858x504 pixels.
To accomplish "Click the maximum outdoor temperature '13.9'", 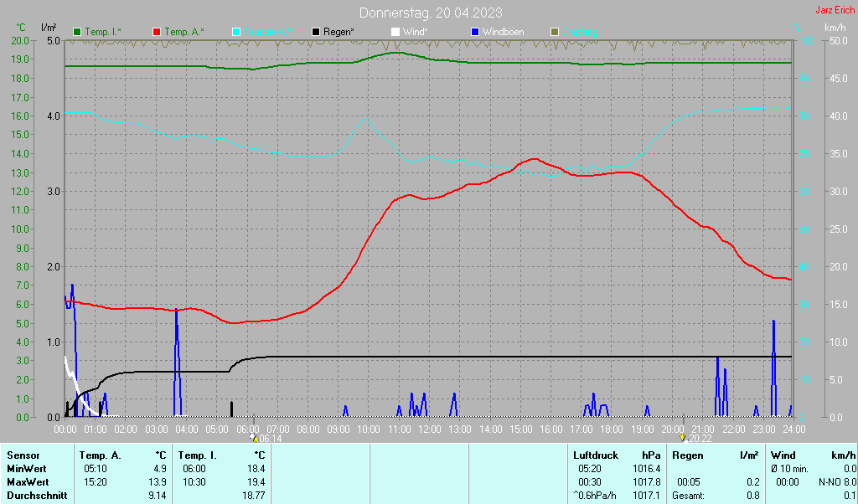I will click(x=158, y=483).
